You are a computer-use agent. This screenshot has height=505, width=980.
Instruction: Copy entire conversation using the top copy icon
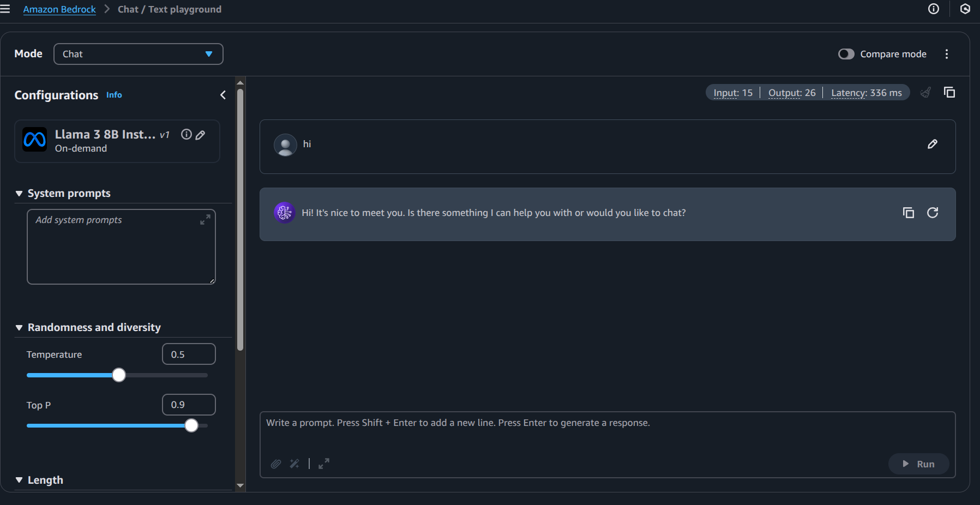(949, 93)
